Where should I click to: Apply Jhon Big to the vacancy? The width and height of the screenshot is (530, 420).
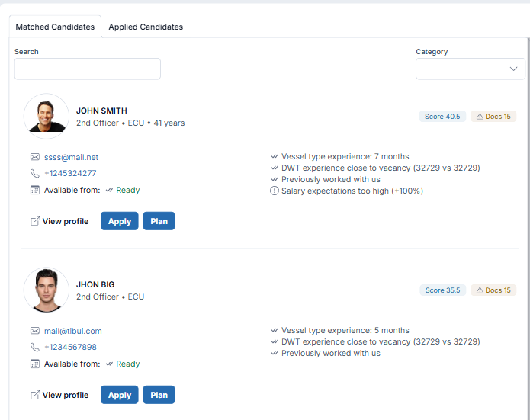coord(119,395)
